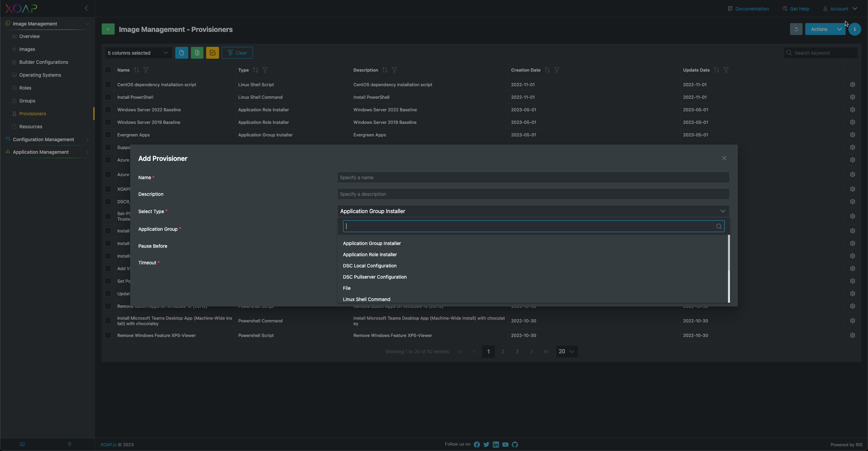Focus the Specify a name field
Viewport: 868px width, 451px height.
click(533, 177)
